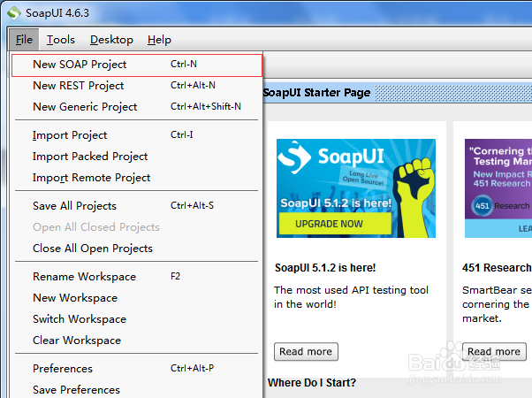Viewport: 532px width, 398px height.
Task: Open the Desktop menu
Action: click(x=111, y=40)
